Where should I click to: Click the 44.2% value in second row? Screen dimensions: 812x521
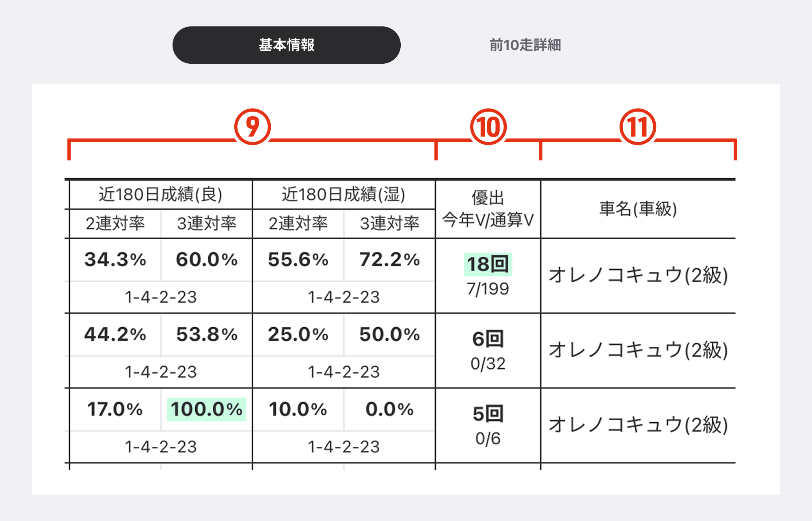(x=115, y=335)
